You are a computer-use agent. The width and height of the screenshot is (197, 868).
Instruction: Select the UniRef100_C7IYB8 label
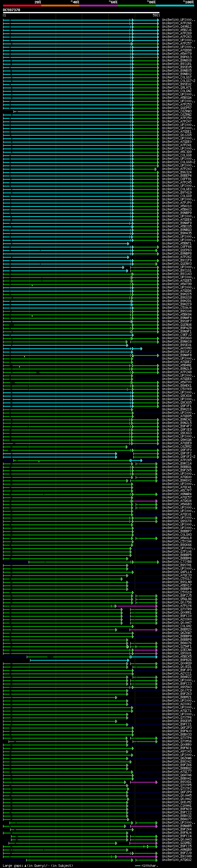[177, 562]
